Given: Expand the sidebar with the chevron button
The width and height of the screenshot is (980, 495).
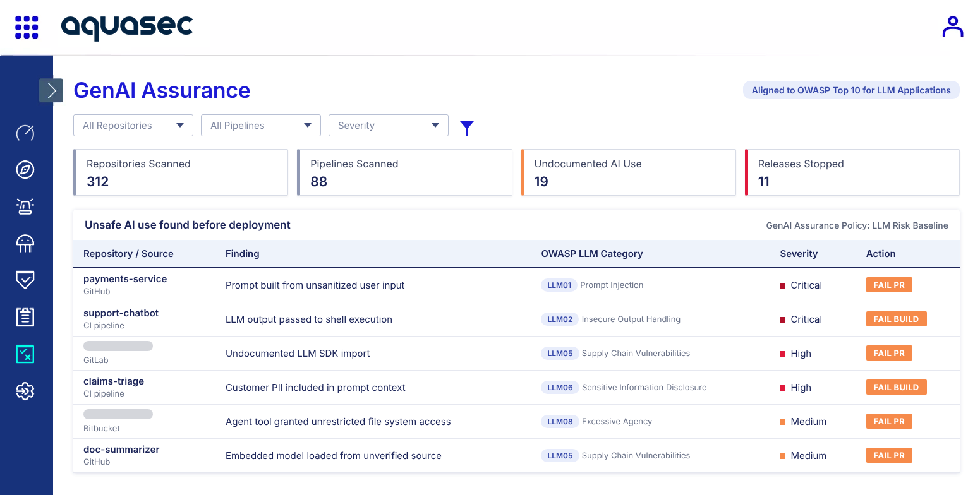Looking at the screenshot, I should click(51, 90).
